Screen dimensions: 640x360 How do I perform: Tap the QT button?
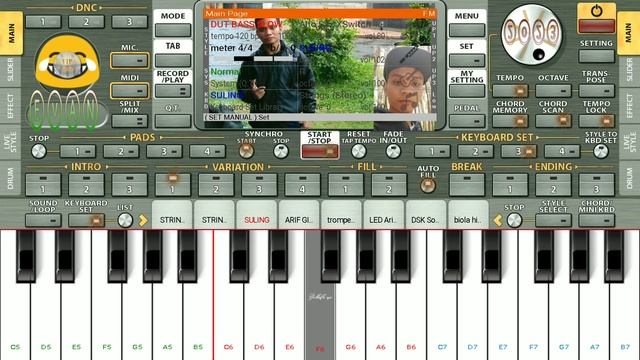coord(173,121)
